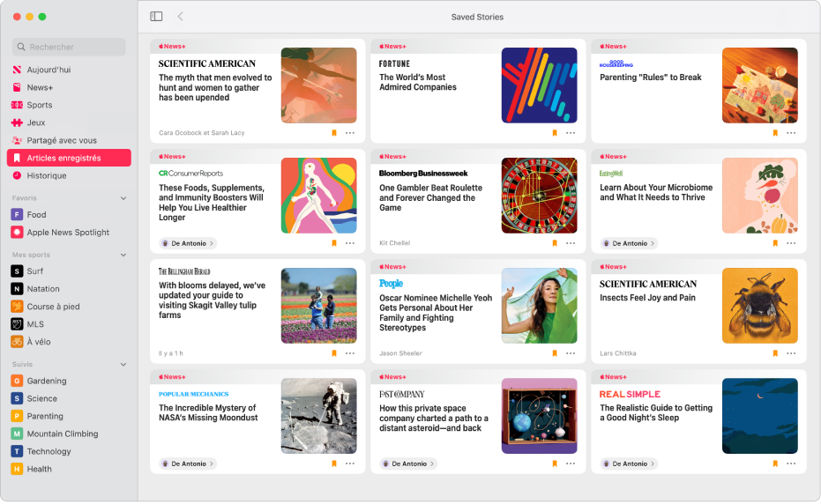
Task: Collapse the Suivis section
Action: click(x=123, y=364)
